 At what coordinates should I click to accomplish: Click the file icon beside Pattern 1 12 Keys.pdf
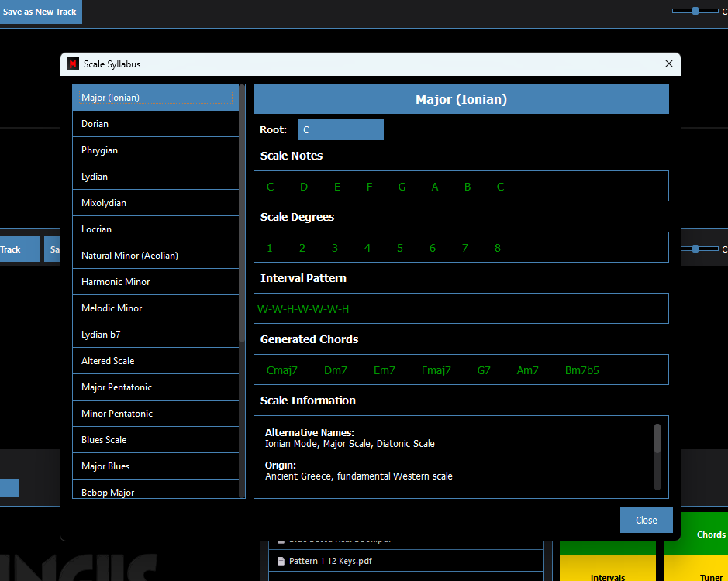281,561
